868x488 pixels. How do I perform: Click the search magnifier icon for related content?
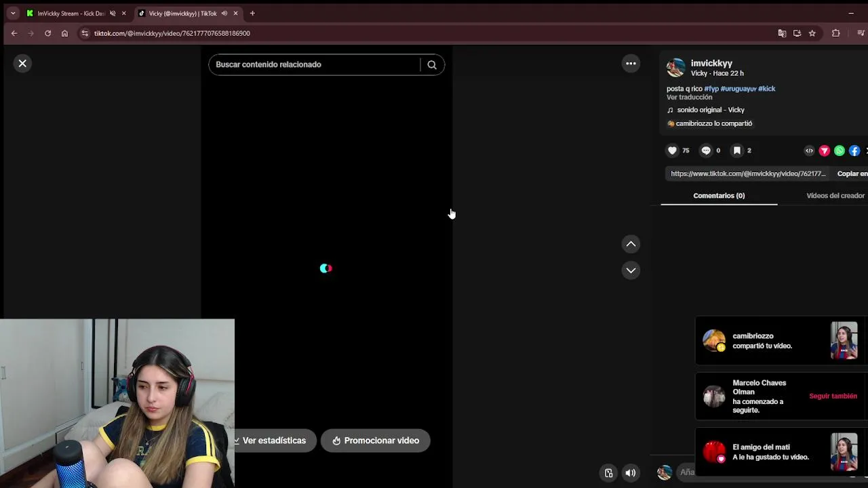pyautogui.click(x=432, y=64)
